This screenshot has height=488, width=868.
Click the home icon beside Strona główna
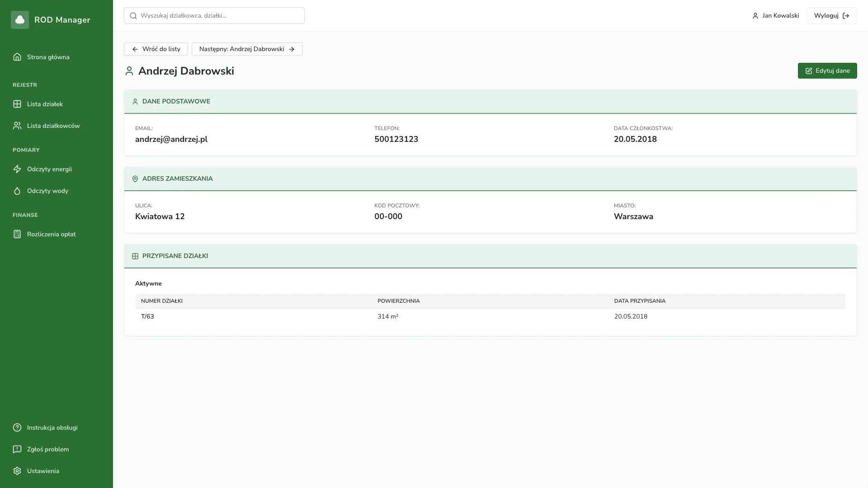pyautogui.click(x=17, y=57)
